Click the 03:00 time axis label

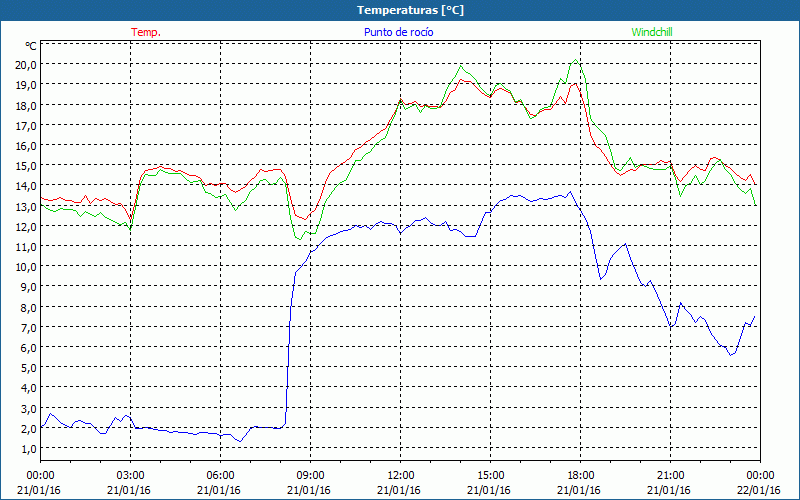130,476
